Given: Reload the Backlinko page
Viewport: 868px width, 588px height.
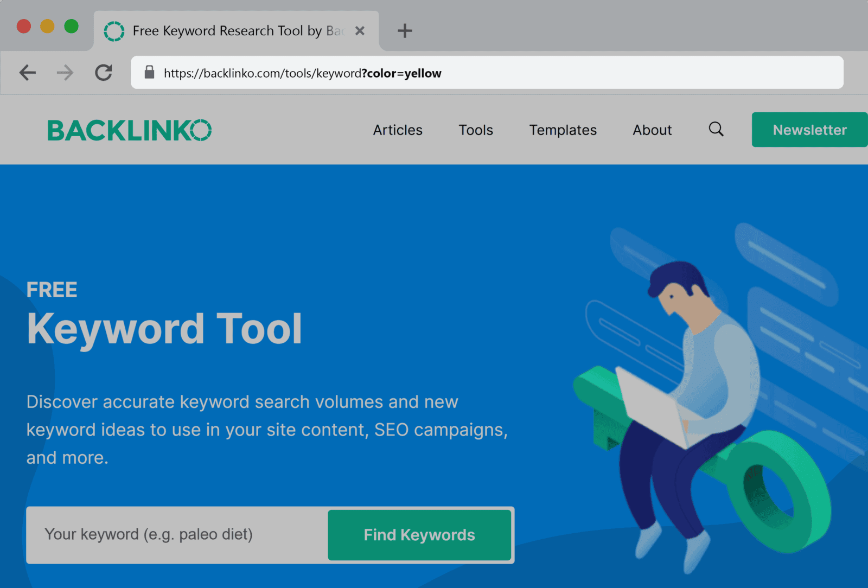Looking at the screenshot, I should (104, 73).
